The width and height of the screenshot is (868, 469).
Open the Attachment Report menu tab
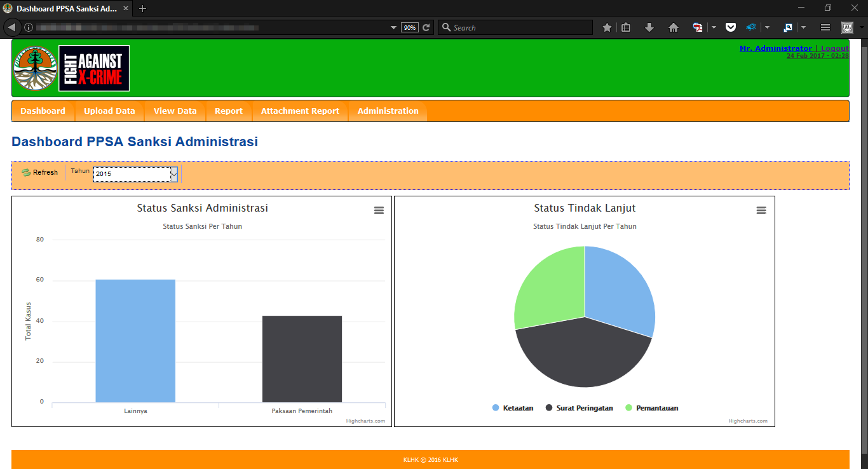click(300, 111)
